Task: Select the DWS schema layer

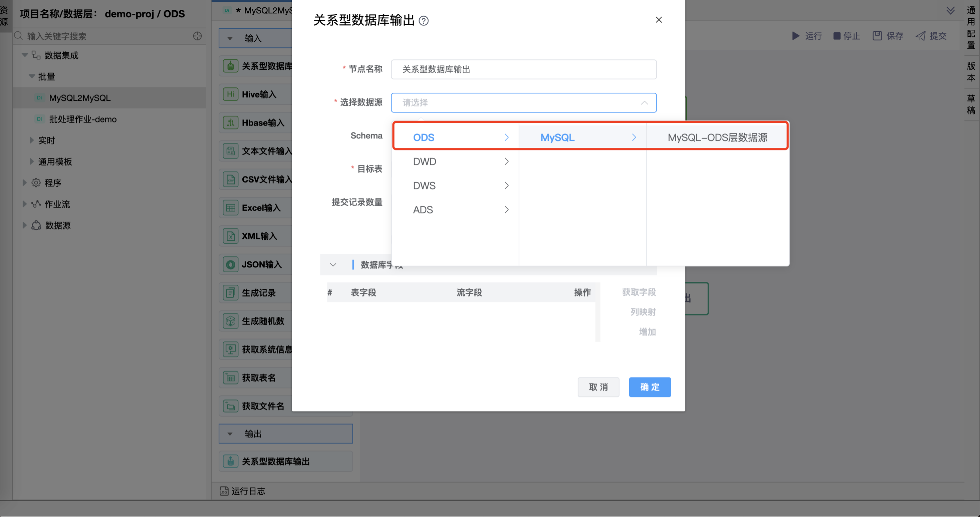Action: (x=425, y=185)
